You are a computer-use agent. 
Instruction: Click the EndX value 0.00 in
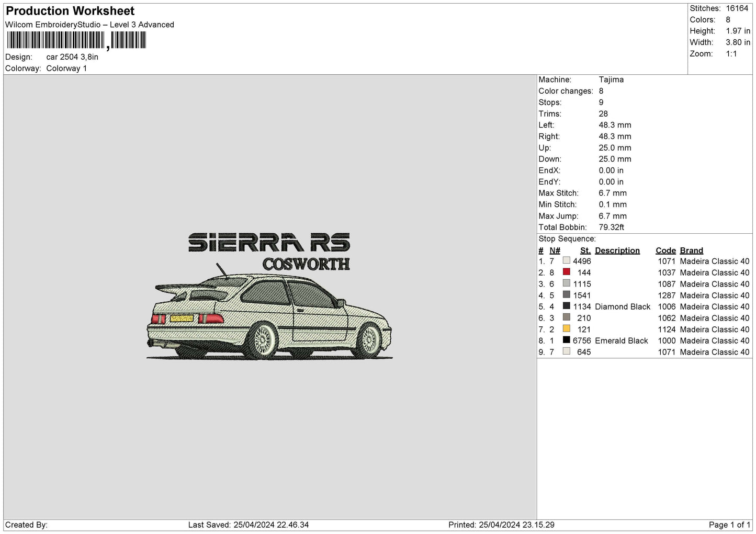611,171
